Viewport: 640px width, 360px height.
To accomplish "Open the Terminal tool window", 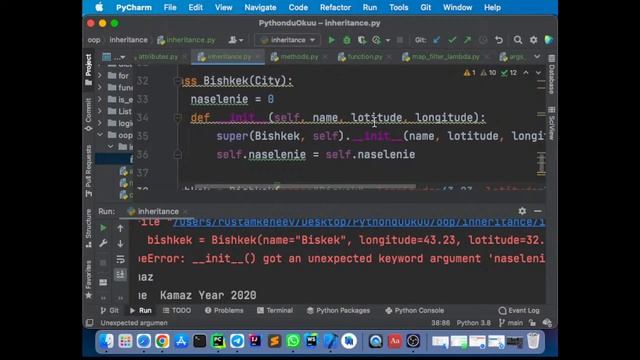I will tap(275, 310).
